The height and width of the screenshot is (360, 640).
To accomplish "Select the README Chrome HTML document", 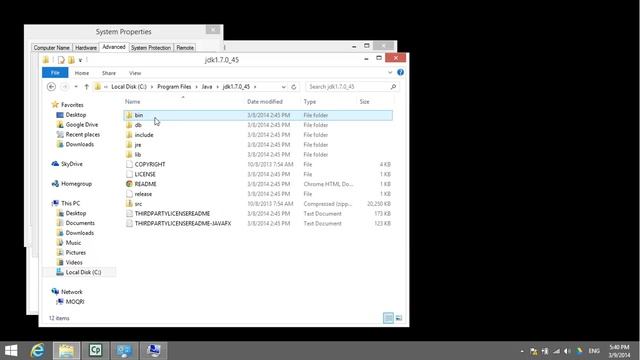I will [x=258, y=184].
